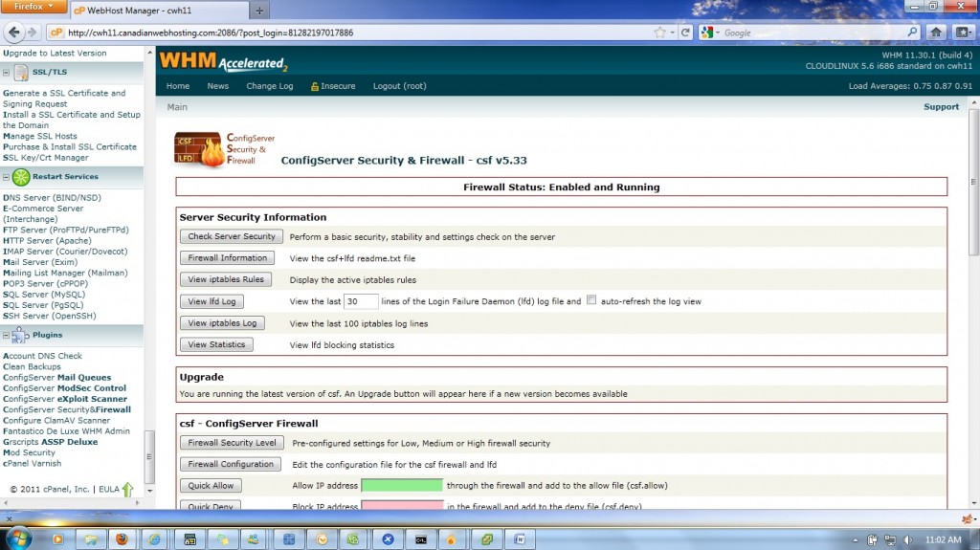The image size is (980, 550).
Task: Click the View Statistics button
Action: tap(216, 344)
